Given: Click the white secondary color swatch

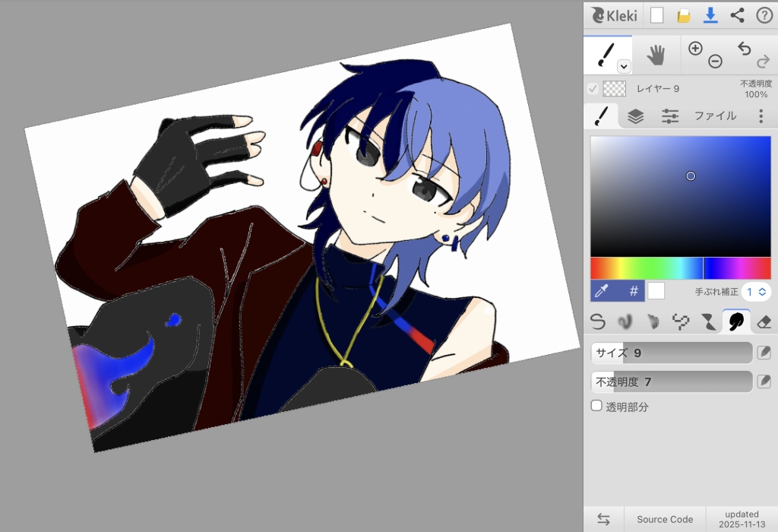Looking at the screenshot, I should click(656, 291).
